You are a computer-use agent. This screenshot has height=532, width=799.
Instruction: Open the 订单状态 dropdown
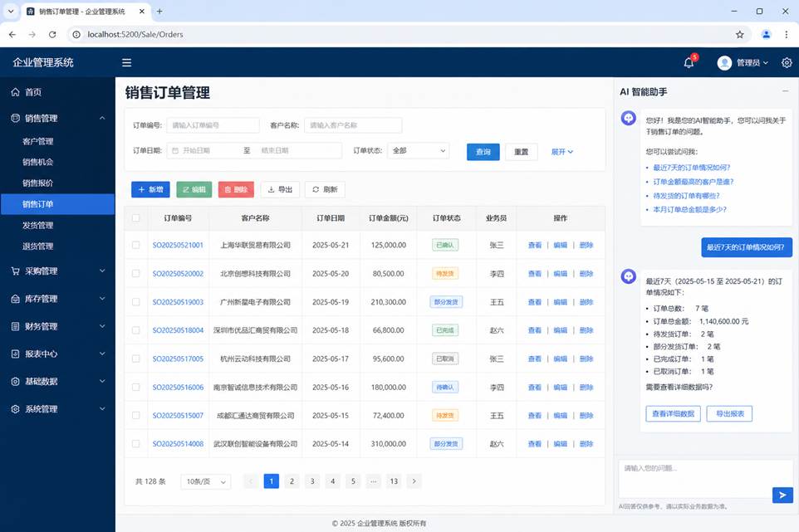(x=419, y=151)
